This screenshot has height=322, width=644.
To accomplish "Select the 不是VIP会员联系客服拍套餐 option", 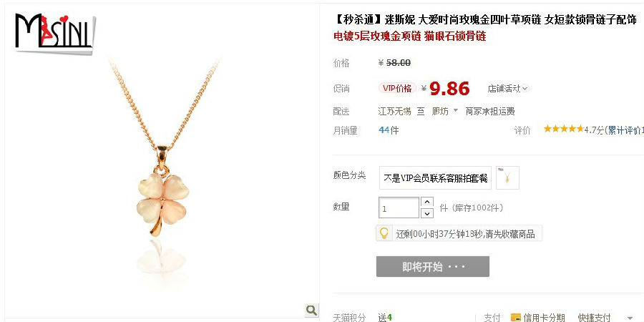I will 435,178.
